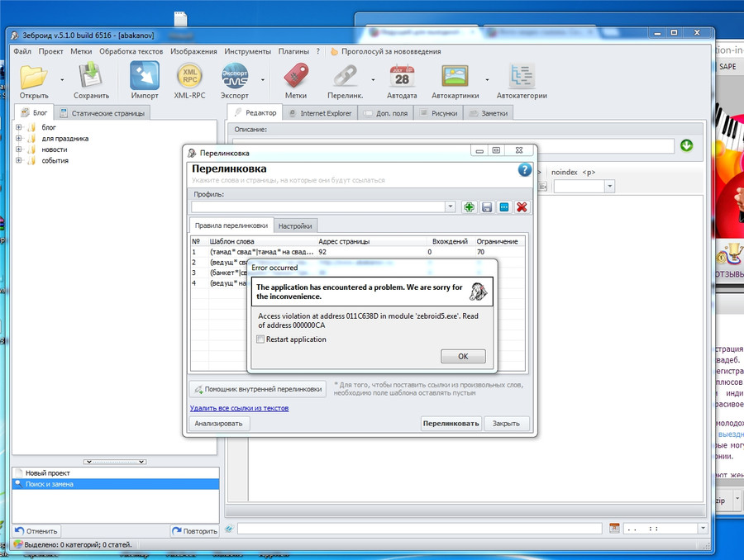Open dropdown arrow next to Экспорт
This screenshot has height=560, width=744.
point(262,79)
